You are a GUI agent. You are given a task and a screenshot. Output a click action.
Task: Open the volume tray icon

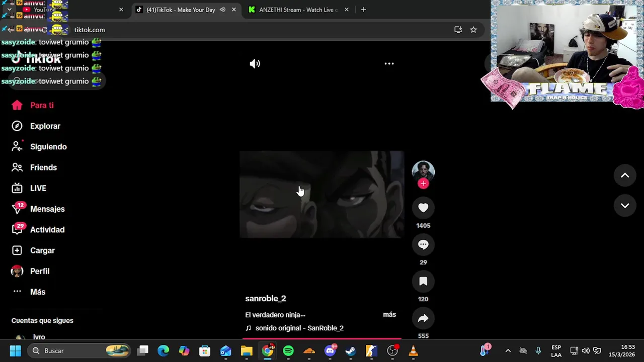click(x=586, y=350)
